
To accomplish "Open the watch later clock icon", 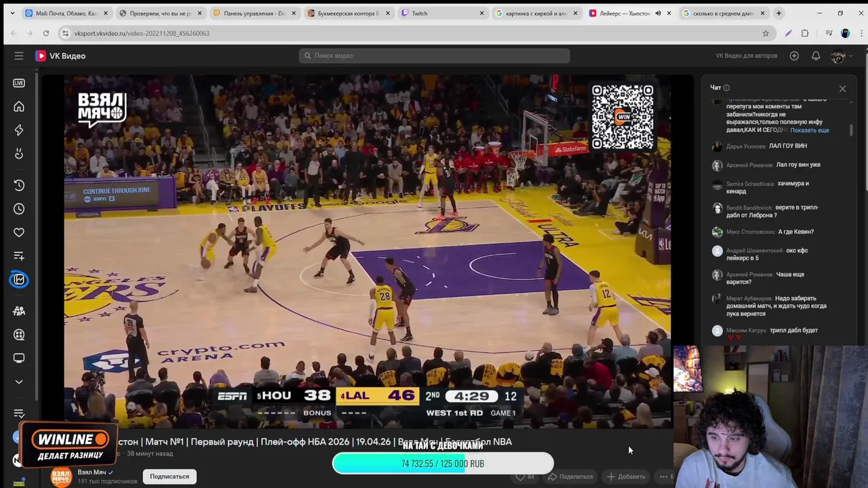I will point(19,209).
